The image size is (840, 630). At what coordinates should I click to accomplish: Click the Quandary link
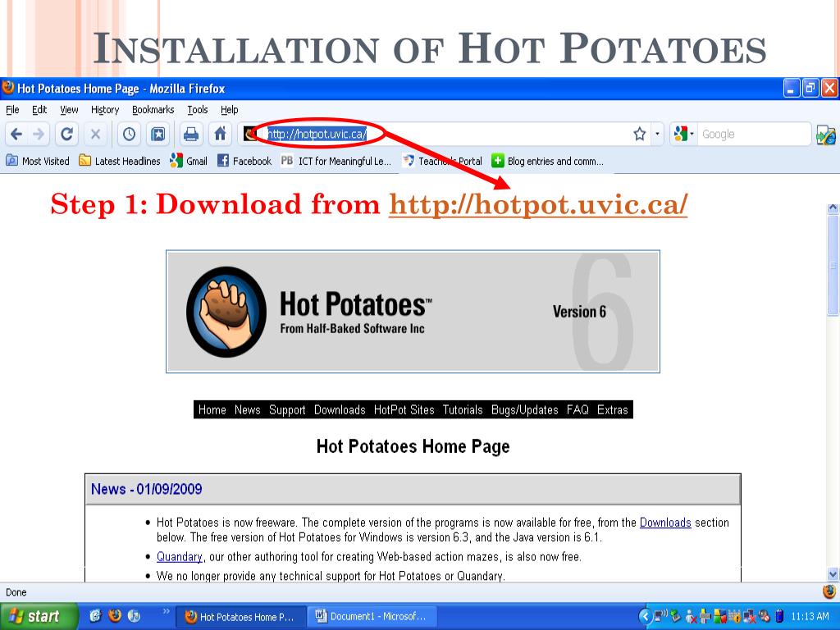[180, 557]
